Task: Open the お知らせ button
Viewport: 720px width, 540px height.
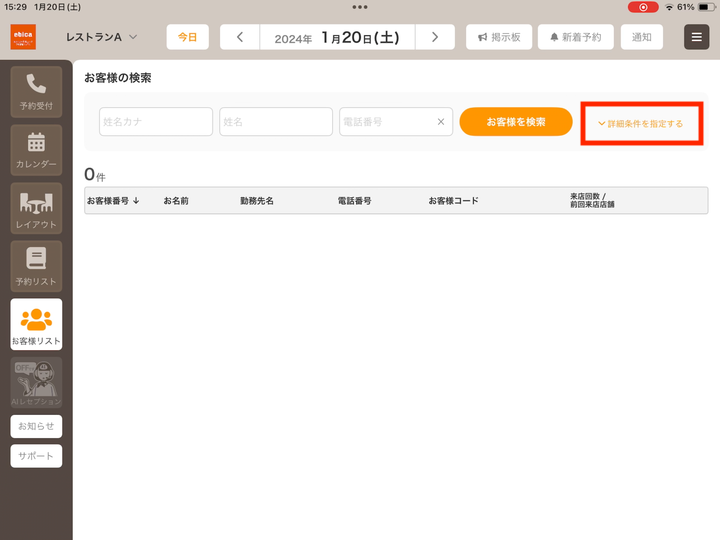Action: pos(36,426)
